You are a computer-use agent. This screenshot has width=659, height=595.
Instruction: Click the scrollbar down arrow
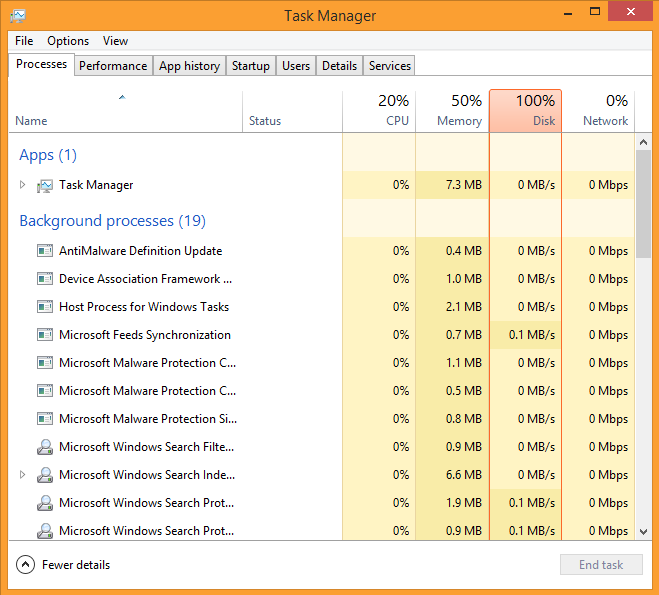(643, 532)
